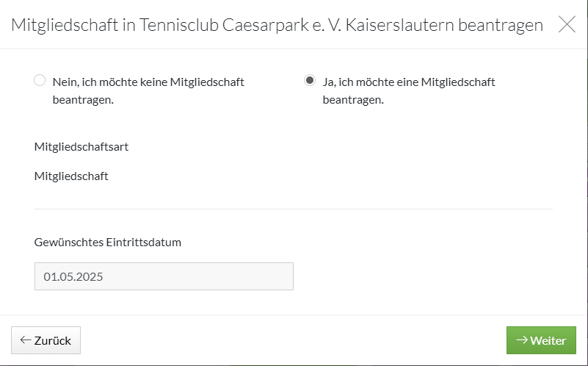The width and height of the screenshot is (588, 366).
Task: Select the 'Ja' membership radio button
Action: (x=310, y=80)
